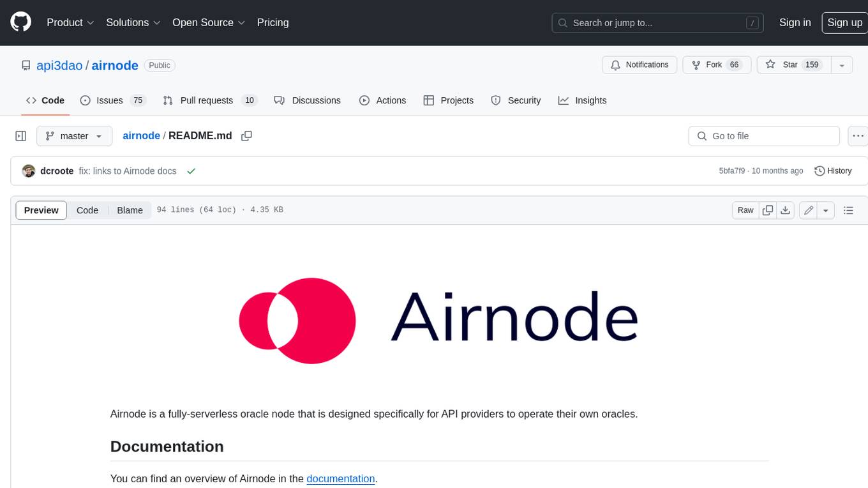Open the Security tab
Viewport: 868px width, 488px height.
pyautogui.click(x=516, y=100)
